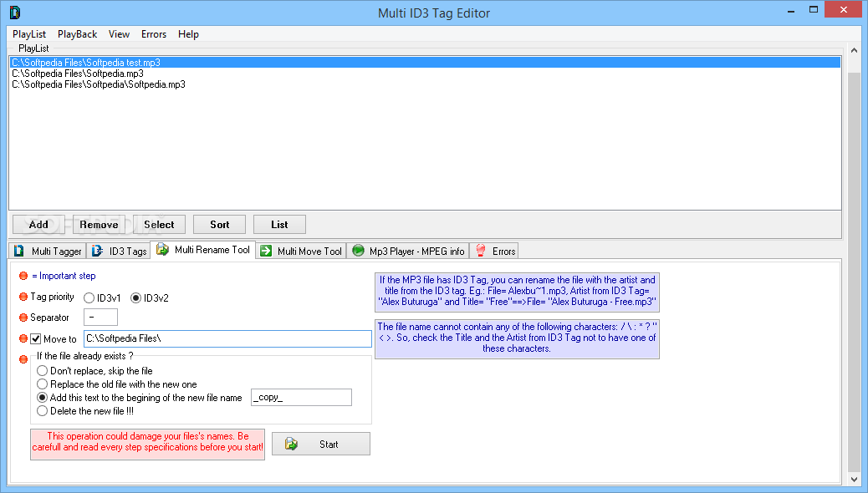Image resolution: width=868 pixels, height=493 pixels.
Task: Click the Sort button
Action: click(x=219, y=224)
